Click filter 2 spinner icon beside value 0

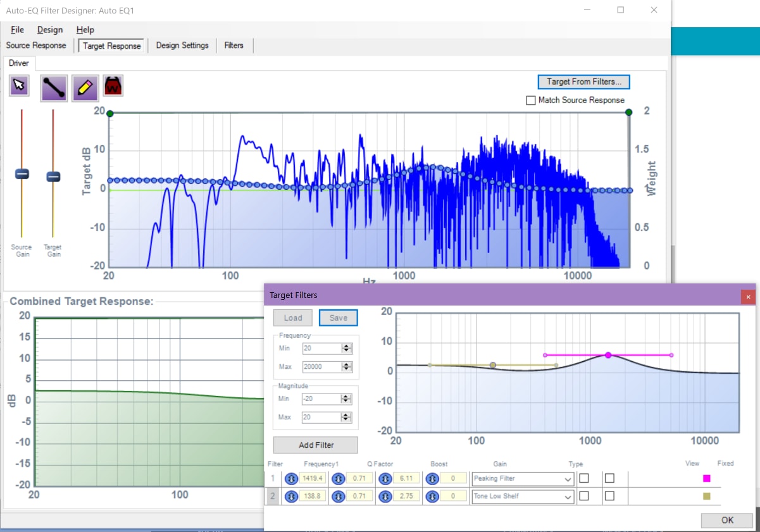click(x=432, y=497)
